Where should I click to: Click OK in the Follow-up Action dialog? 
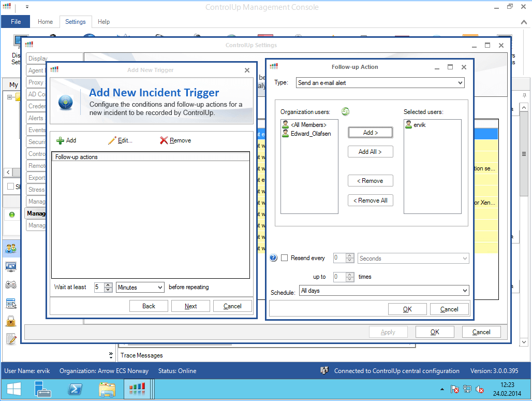click(407, 309)
